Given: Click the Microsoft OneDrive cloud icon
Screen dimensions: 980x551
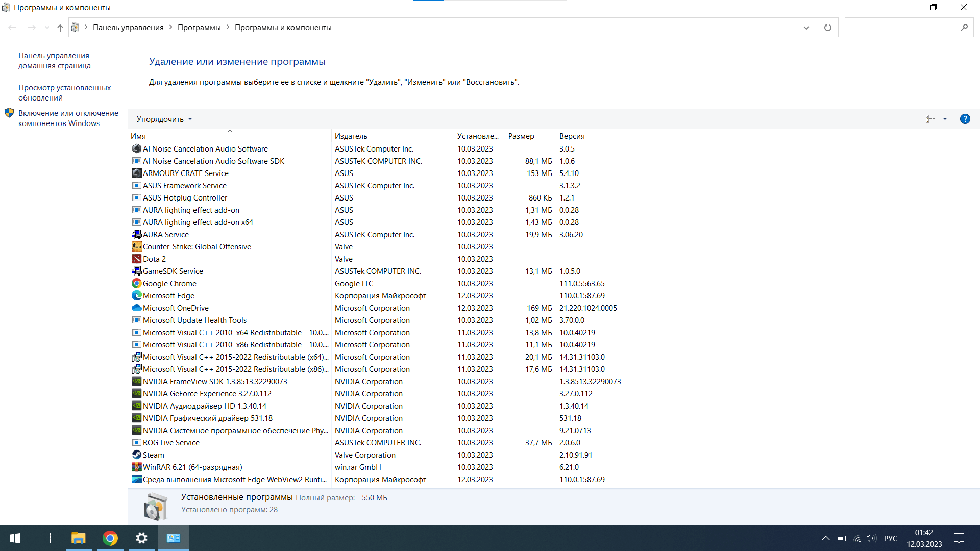Looking at the screenshot, I should (x=136, y=308).
